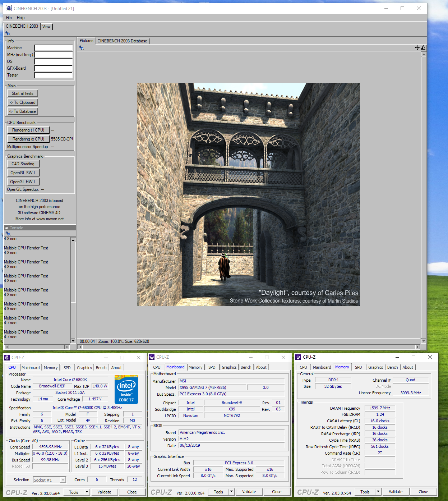Click the Intel Core i7 logo in CPU-Z
448x501 pixels.
click(x=126, y=389)
